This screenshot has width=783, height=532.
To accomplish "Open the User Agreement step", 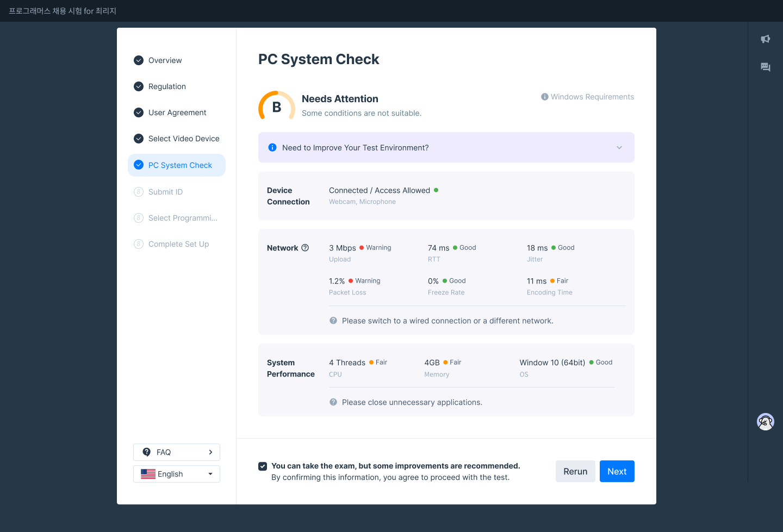I will [177, 112].
